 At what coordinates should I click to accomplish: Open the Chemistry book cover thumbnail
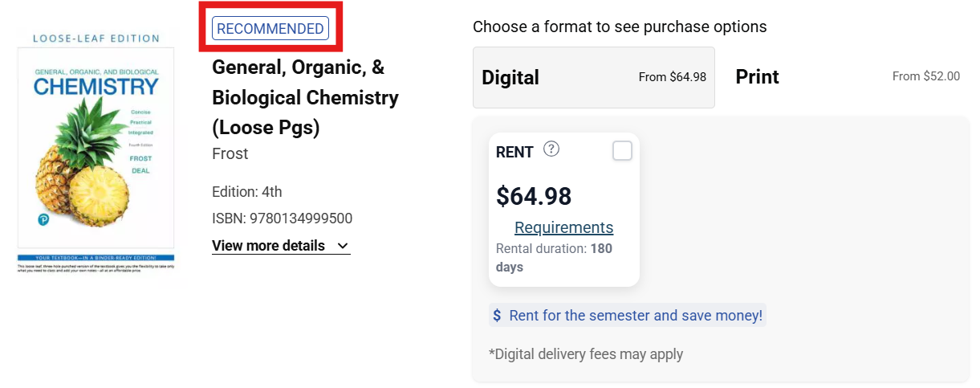pos(96,153)
